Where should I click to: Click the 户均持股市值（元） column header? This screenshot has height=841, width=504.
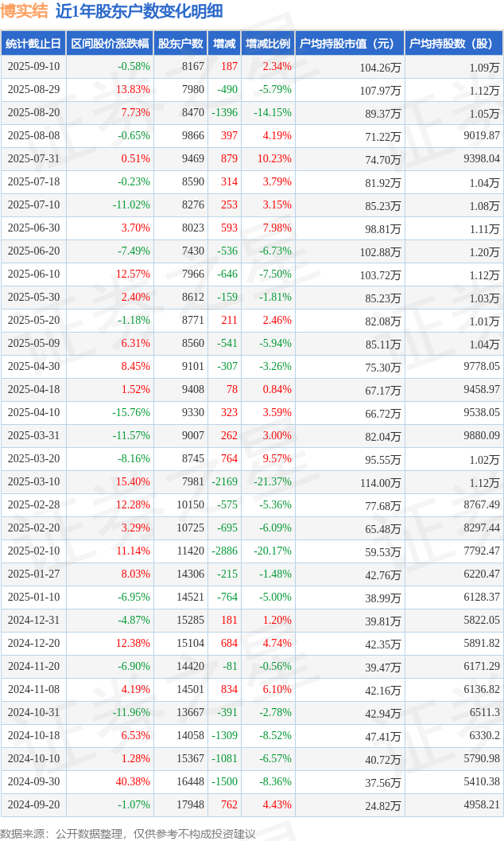pyautogui.click(x=349, y=44)
